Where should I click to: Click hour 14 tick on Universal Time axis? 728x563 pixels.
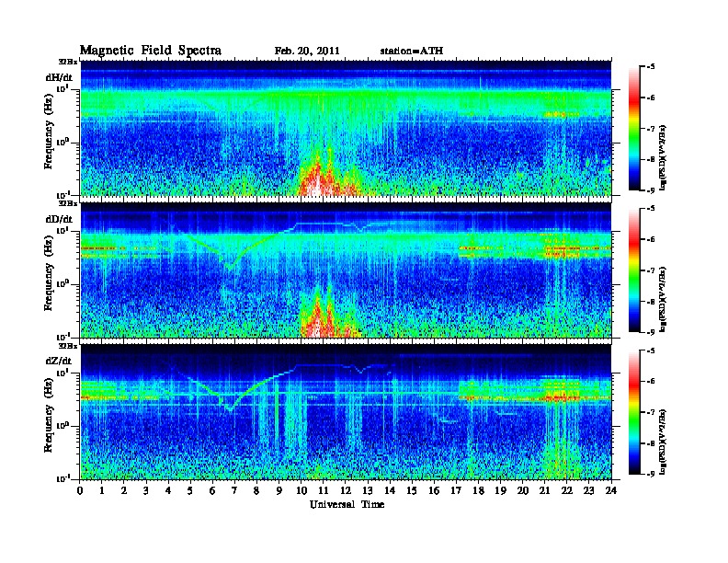coord(390,490)
